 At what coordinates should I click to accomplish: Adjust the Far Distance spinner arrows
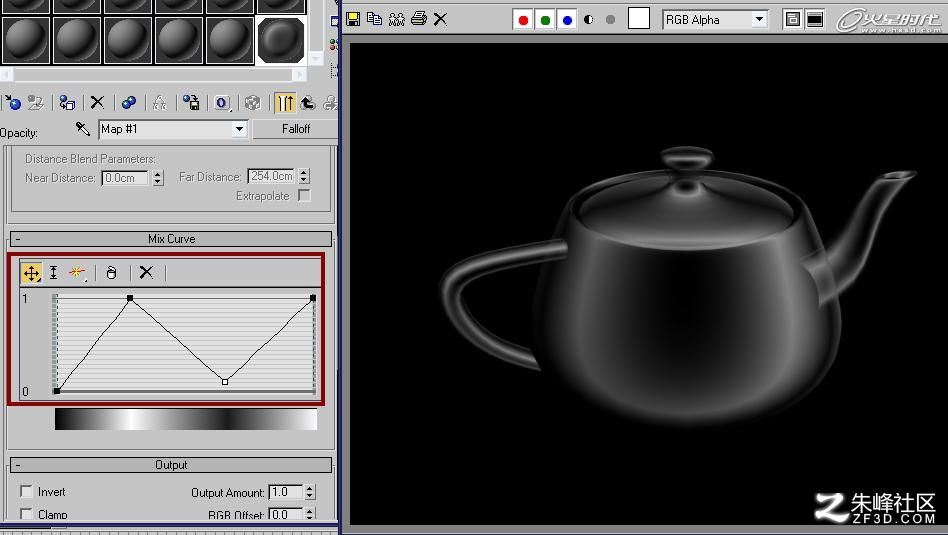304,177
